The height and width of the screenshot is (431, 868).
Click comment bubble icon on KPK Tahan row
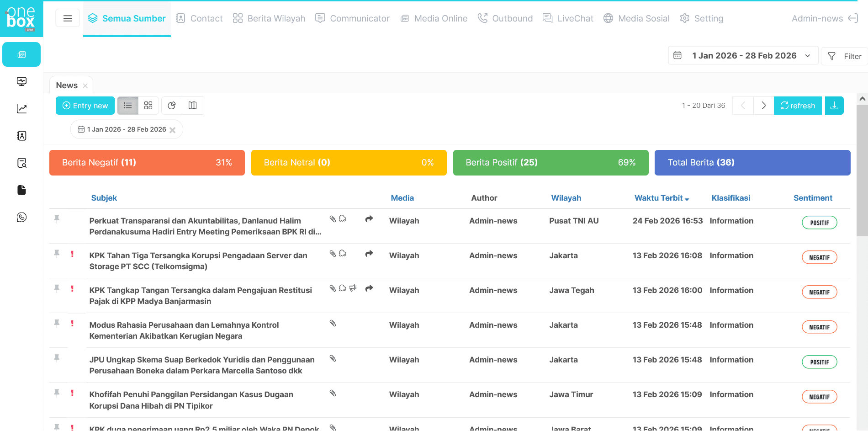click(x=343, y=253)
